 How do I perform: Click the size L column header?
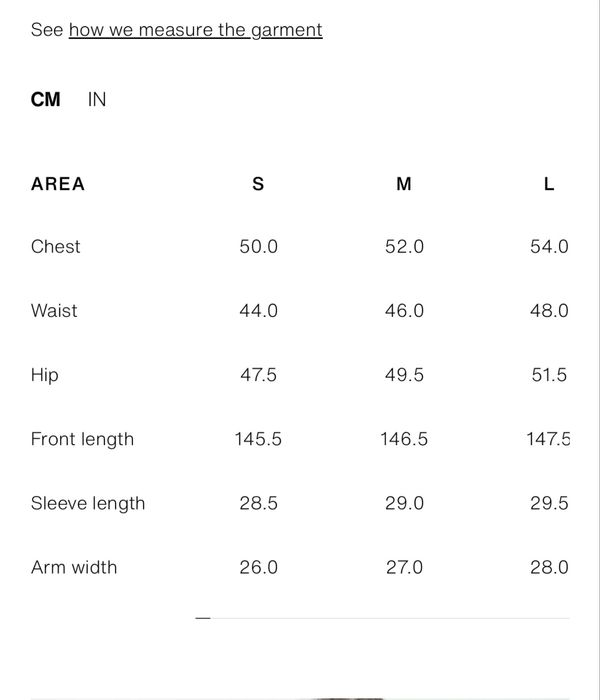[x=549, y=184]
